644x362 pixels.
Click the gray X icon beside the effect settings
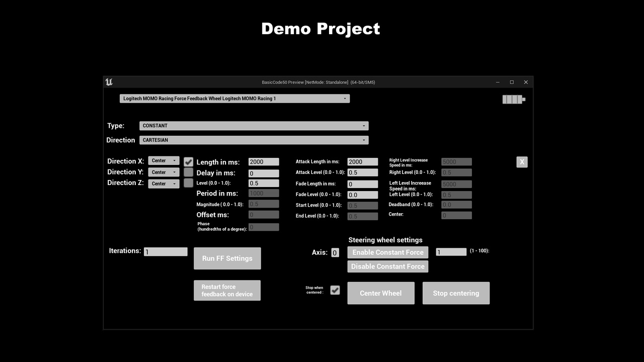pyautogui.click(x=522, y=161)
